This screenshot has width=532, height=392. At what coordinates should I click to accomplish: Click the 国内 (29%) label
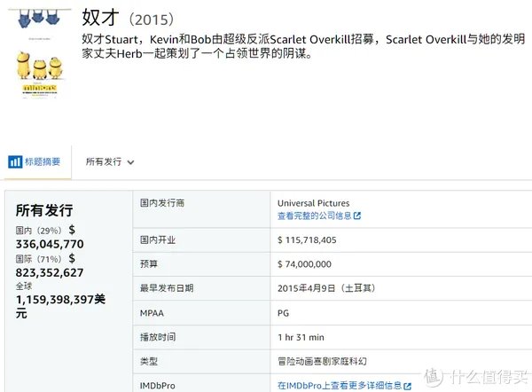point(39,231)
